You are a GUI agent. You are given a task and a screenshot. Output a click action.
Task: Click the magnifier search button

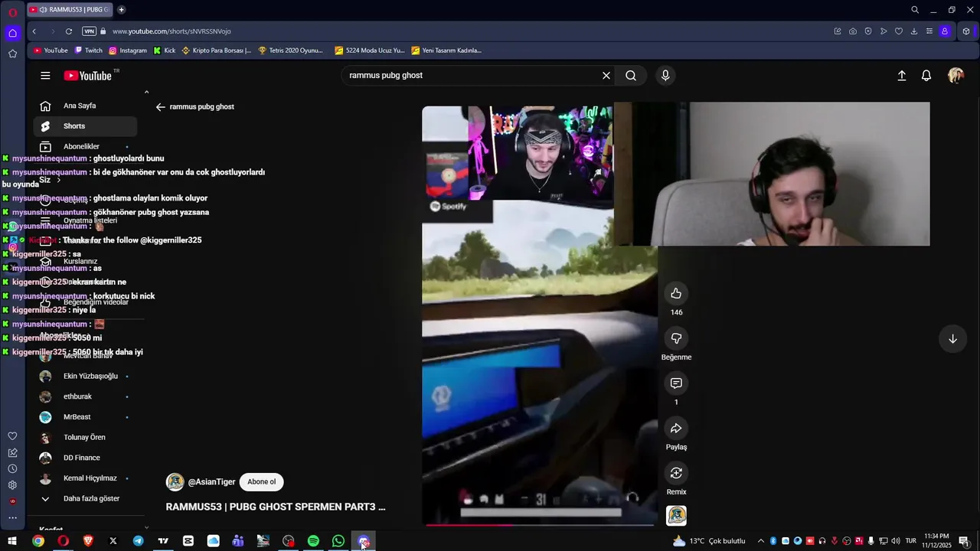631,76
